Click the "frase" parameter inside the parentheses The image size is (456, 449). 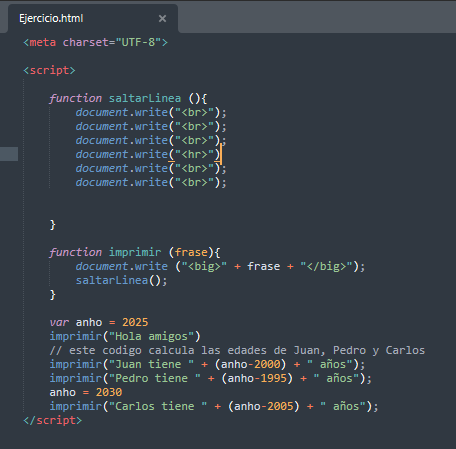tap(191, 252)
